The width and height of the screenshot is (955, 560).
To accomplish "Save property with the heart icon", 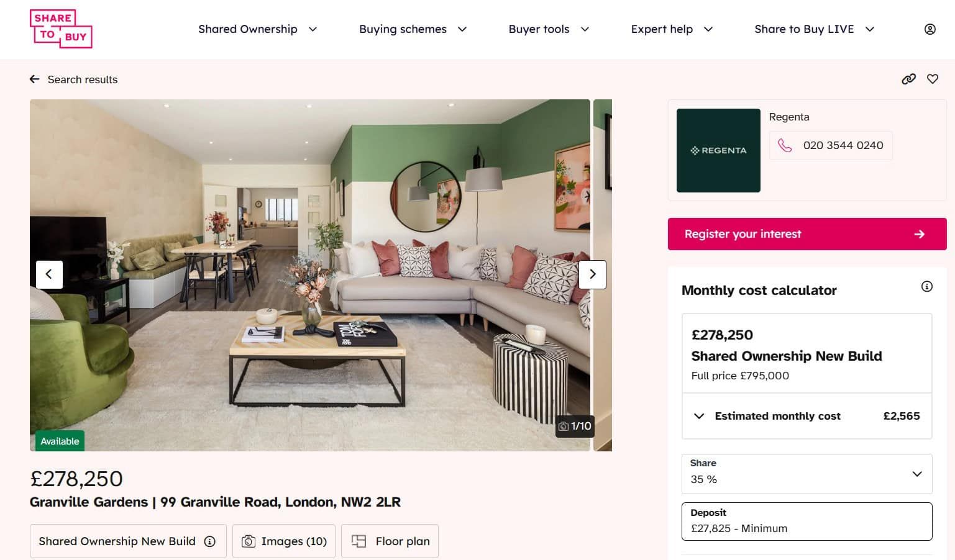I will click(x=933, y=79).
